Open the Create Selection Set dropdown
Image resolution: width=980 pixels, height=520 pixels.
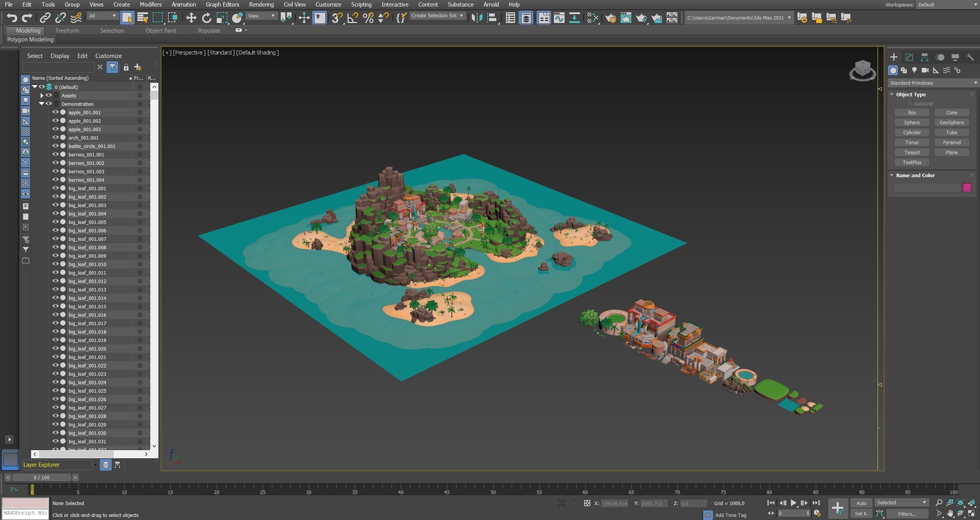pyautogui.click(x=437, y=16)
